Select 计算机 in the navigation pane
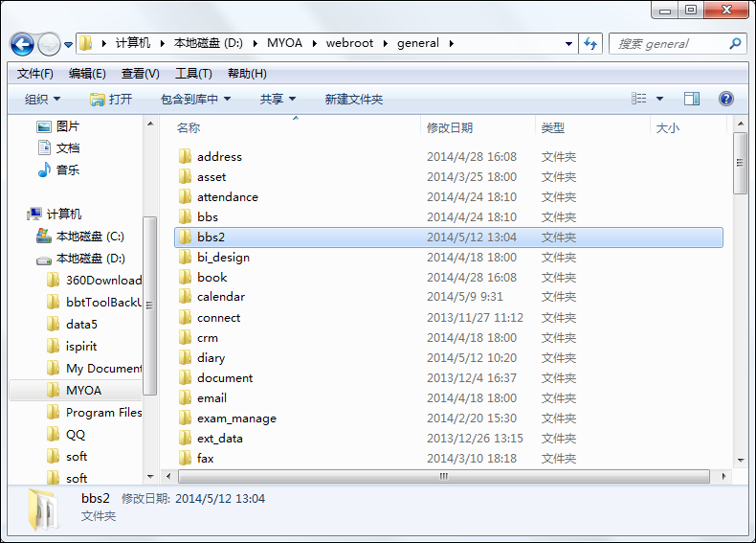Screen dimensions: 756x543 pyautogui.click(x=54, y=214)
